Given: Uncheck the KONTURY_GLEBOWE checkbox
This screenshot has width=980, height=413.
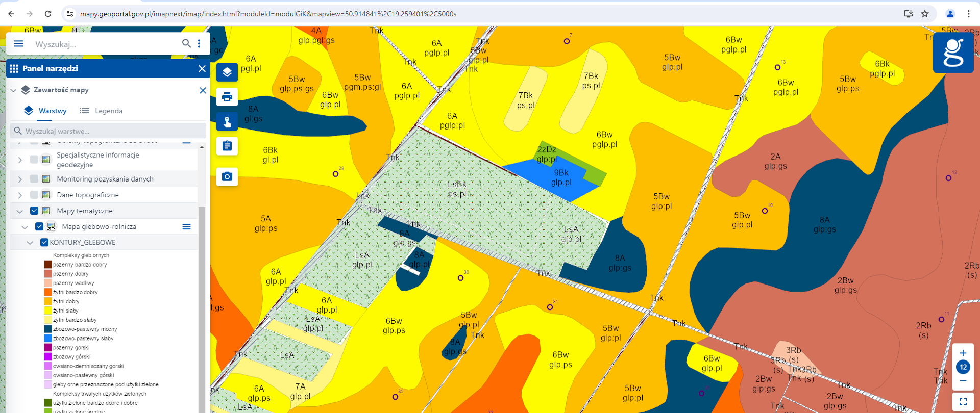Looking at the screenshot, I should (x=44, y=243).
